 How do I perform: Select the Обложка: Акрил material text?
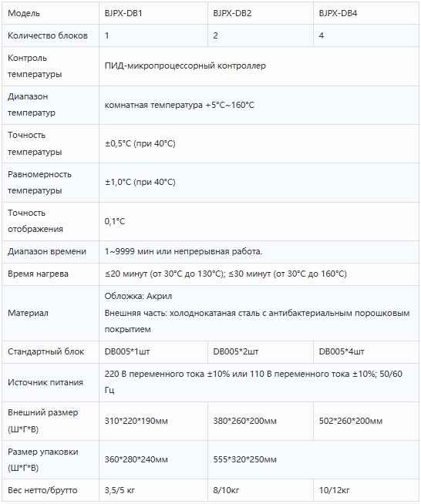click(x=138, y=296)
